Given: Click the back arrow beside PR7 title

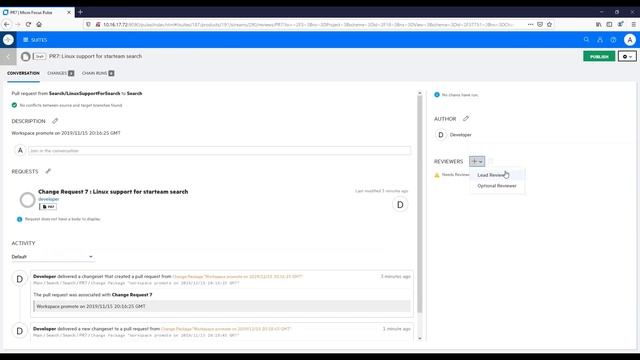Looking at the screenshot, I should click(x=8, y=56).
